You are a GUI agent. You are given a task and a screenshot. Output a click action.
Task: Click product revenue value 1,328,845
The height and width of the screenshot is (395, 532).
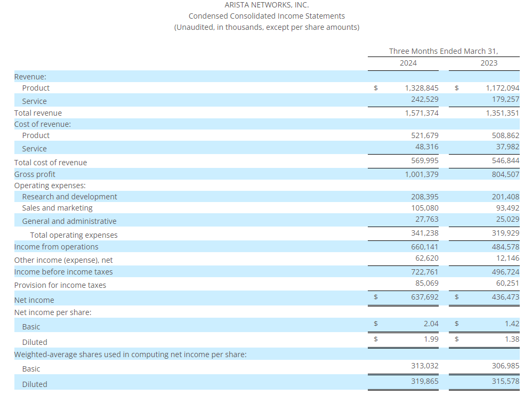(422, 88)
